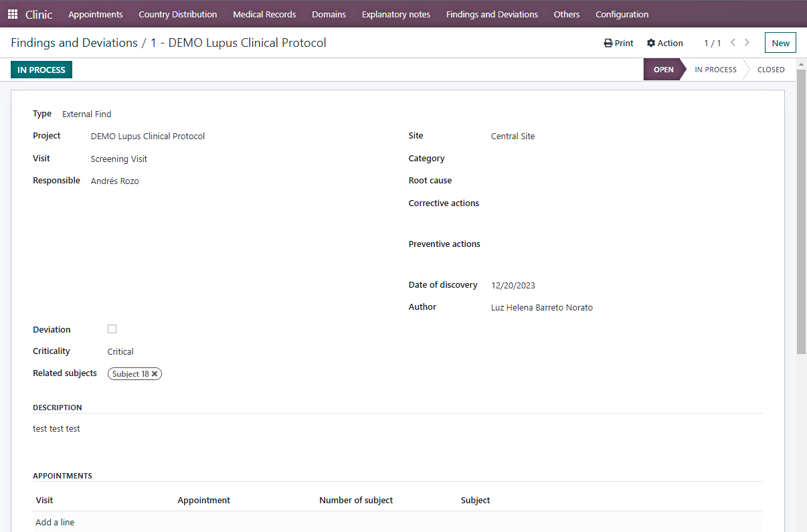Open the Appointments menu
The image size is (807, 532).
pos(95,14)
